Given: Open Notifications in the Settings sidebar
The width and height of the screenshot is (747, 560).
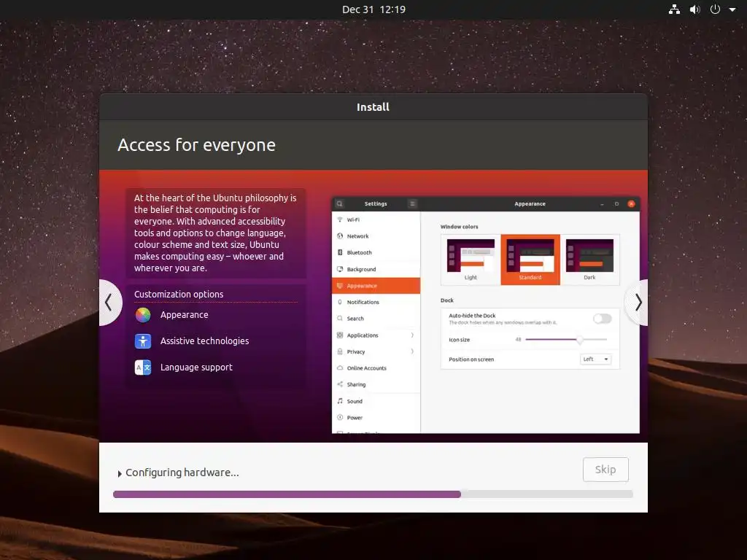Looking at the screenshot, I should (376, 302).
